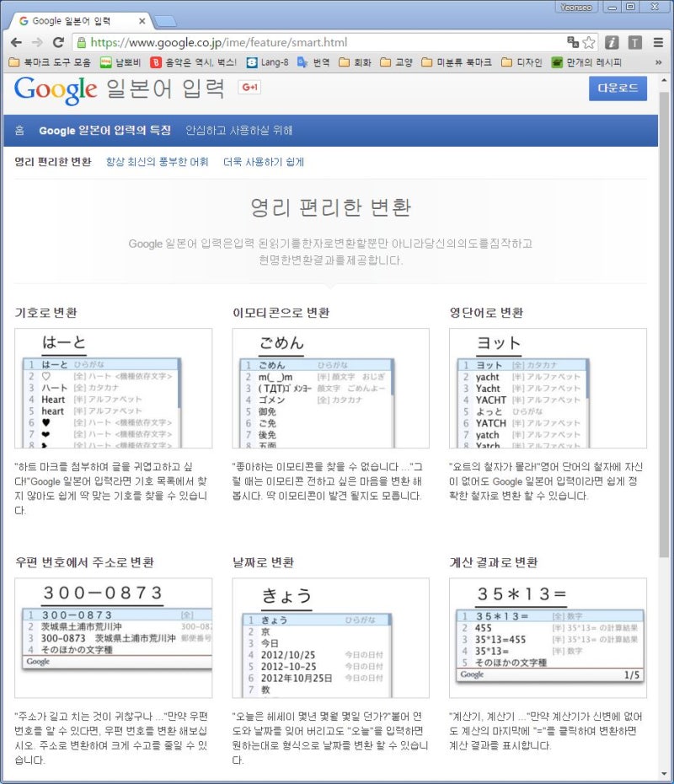Open the 북마크 도구 모음 bookmark folder
This screenshot has width=674, height=784.
[x=50, y=62]
